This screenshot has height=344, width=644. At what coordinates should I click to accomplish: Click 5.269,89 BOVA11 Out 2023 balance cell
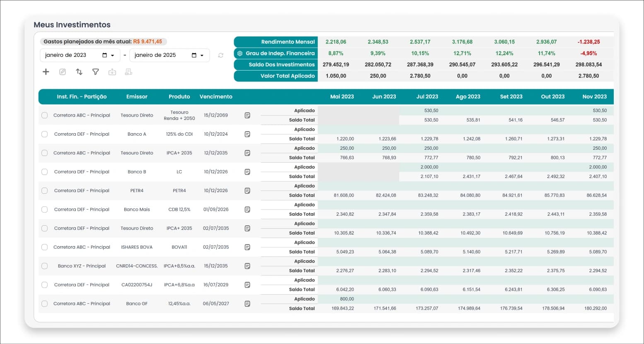pyautogui.click(x=556, y=252)
